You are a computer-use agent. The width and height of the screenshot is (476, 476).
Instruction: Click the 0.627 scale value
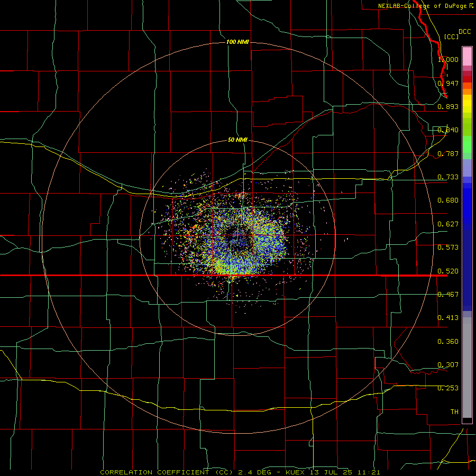pyautogui.click(x=448, y=224)
